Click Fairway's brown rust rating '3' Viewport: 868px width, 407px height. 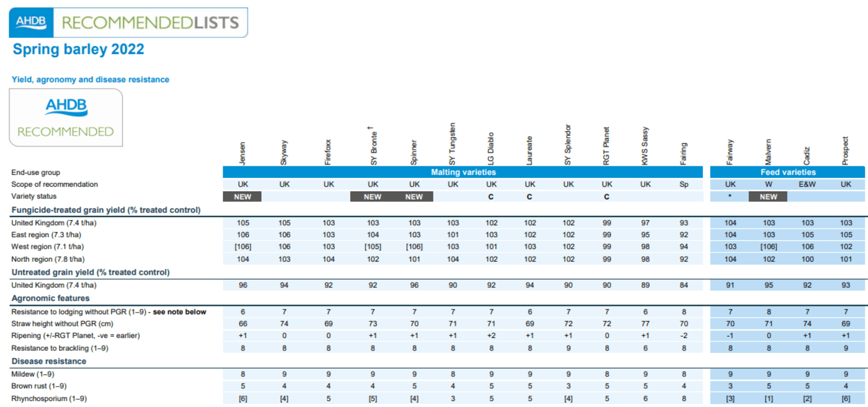pos(730,386)
